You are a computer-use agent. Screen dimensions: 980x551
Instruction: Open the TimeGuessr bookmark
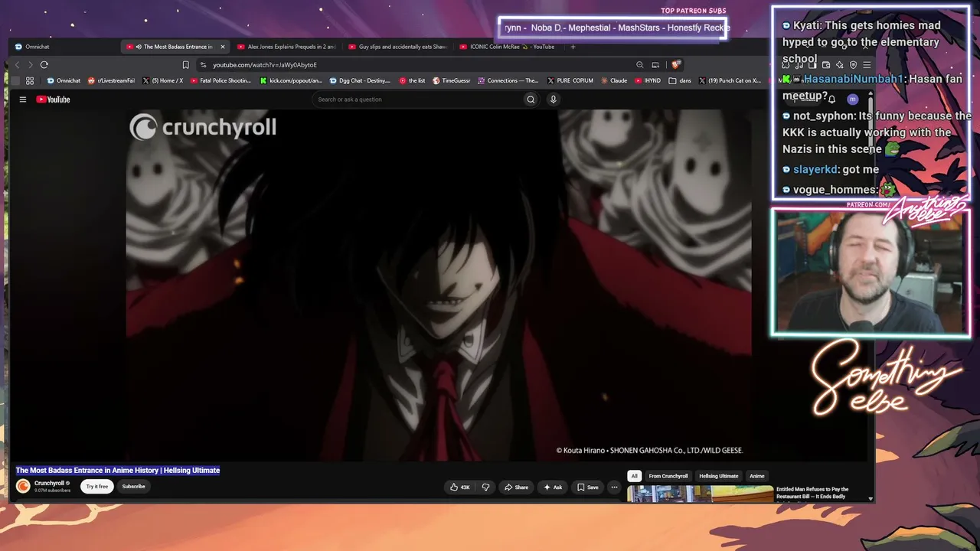coord(451,80)
